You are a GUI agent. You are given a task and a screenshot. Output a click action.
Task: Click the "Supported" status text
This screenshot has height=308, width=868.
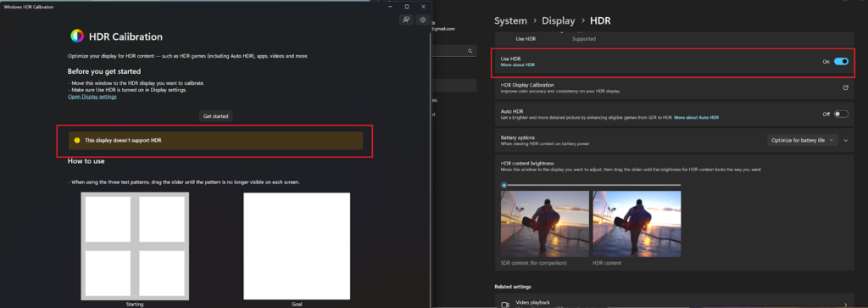[x=584, y=39]
